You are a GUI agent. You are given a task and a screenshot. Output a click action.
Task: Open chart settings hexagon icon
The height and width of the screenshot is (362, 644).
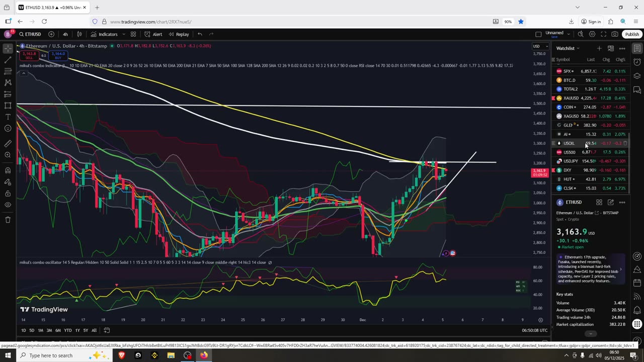tap(592, 34)
